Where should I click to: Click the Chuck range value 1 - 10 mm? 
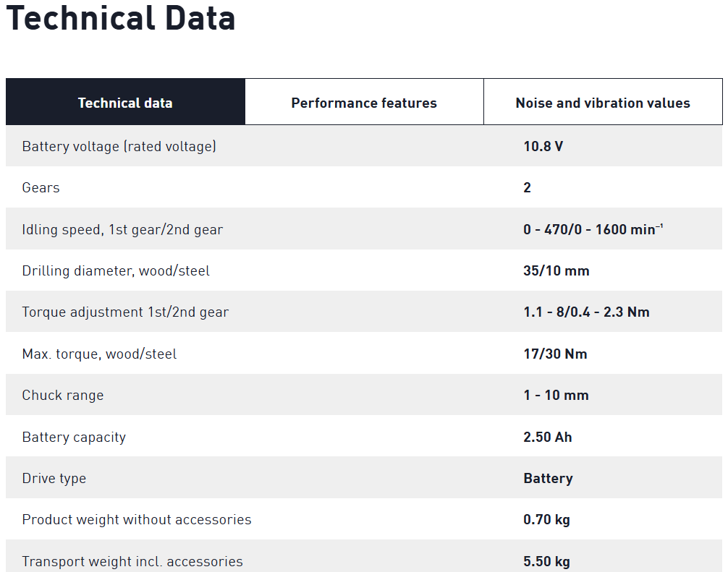click(556, 396)
